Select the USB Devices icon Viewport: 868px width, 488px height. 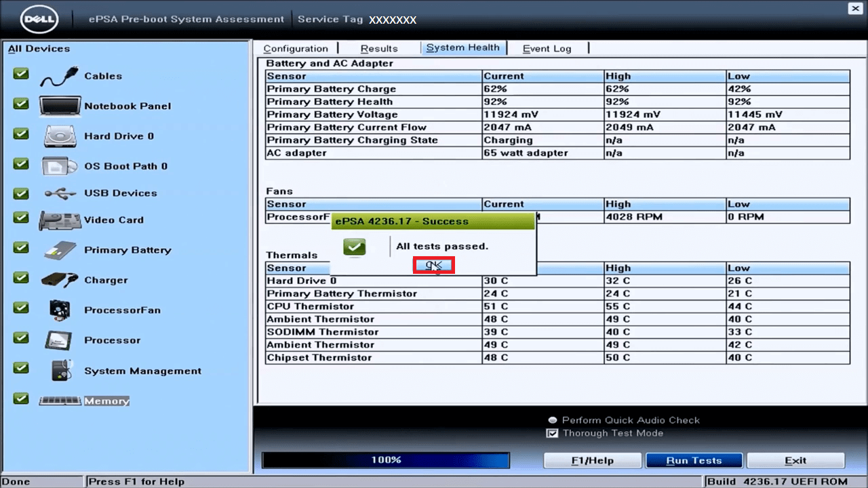(x=60, y=193)
